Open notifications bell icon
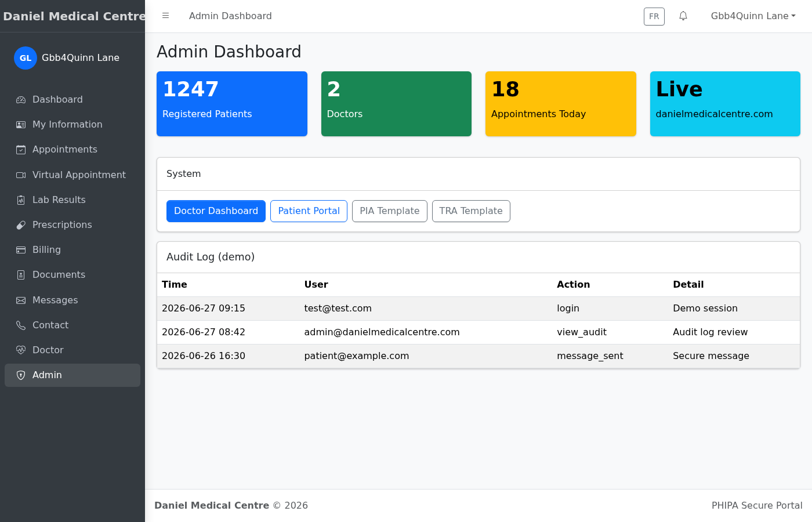 (x=683, y=16)
